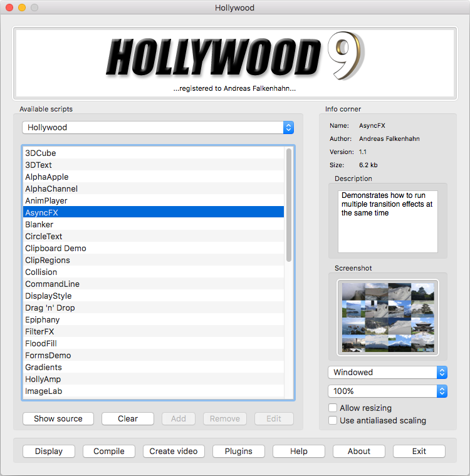Choose Clipboard Demo from the list
This screenshot has height=476, width=470.
pos(56,248)
